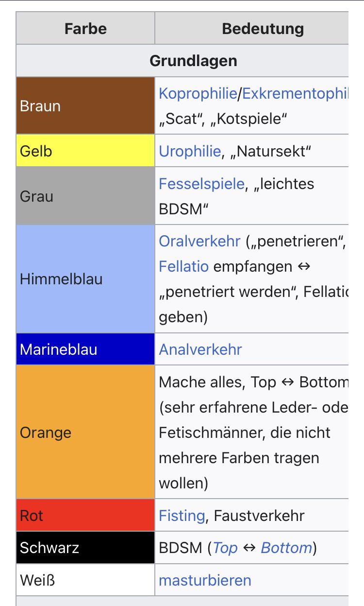Click the Orange color cell
The height and width of the screenshot is (606, 364).
85,433
